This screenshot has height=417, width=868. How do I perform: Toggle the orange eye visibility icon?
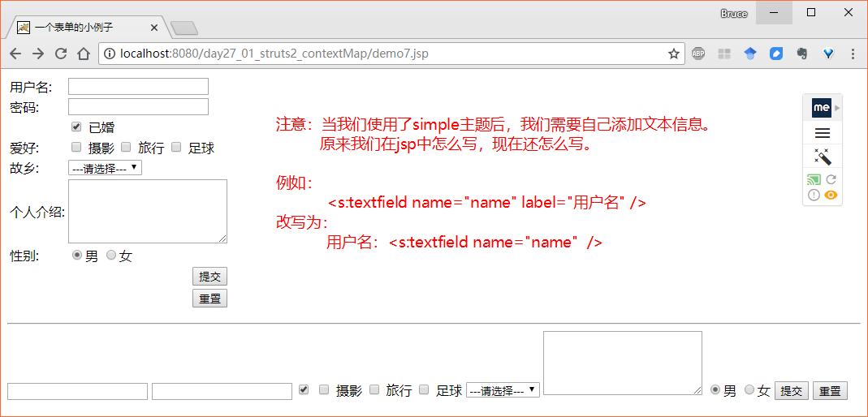click(831, 195)
